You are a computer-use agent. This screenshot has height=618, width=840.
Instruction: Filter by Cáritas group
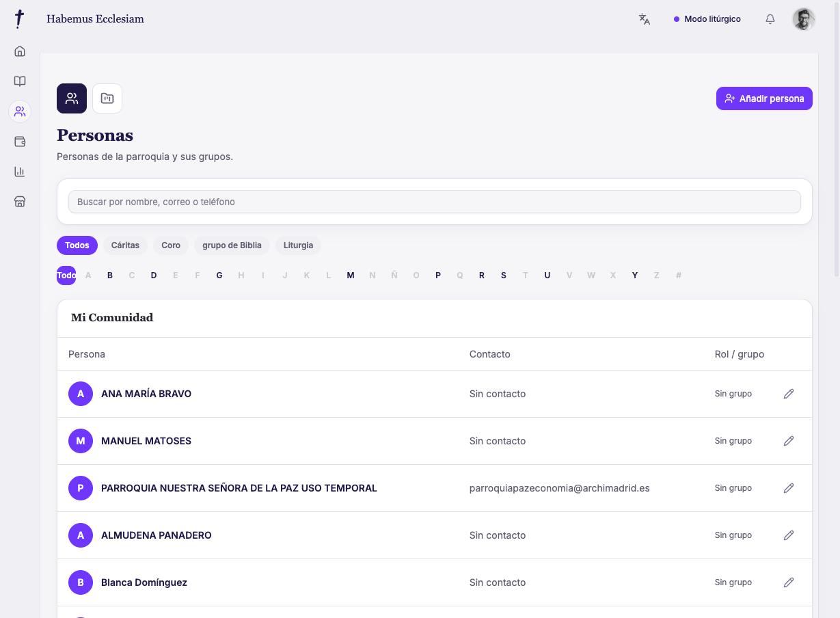(125, 245)
